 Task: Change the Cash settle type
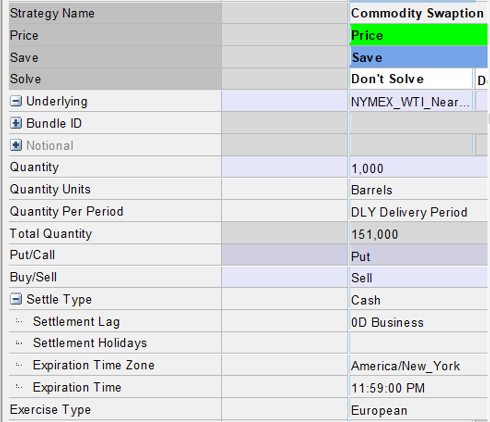tap(419, 299)
